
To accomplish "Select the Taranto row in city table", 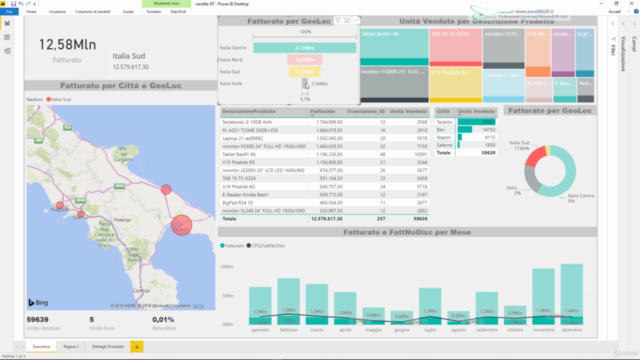I will pos(466,122).
